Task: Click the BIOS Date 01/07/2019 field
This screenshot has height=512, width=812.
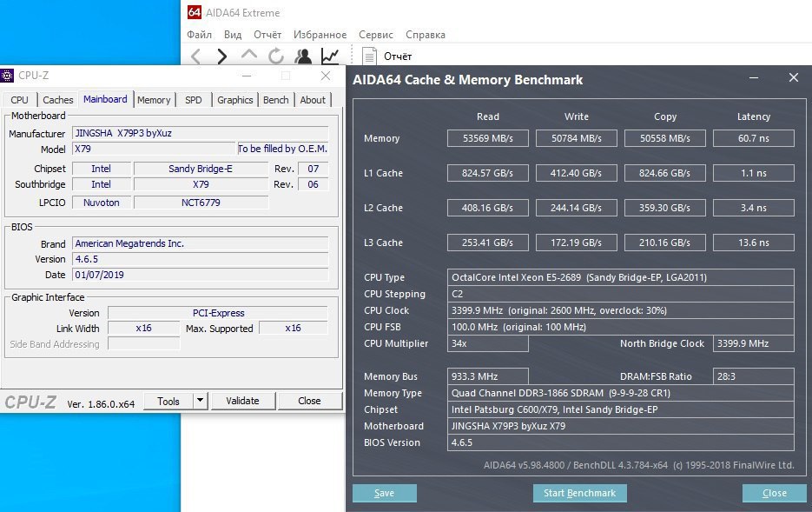Action: pos(200,275)
